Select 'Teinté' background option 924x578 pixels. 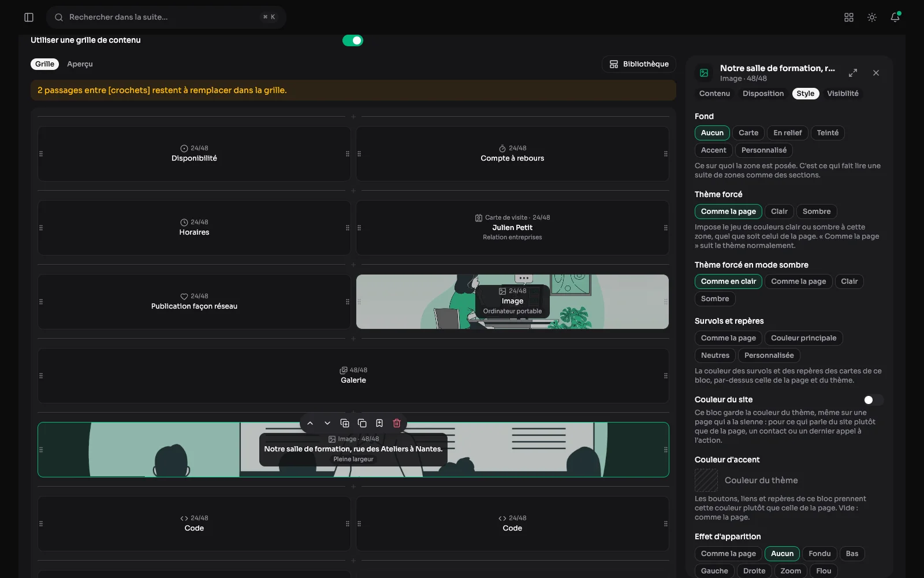coord(828,133)
